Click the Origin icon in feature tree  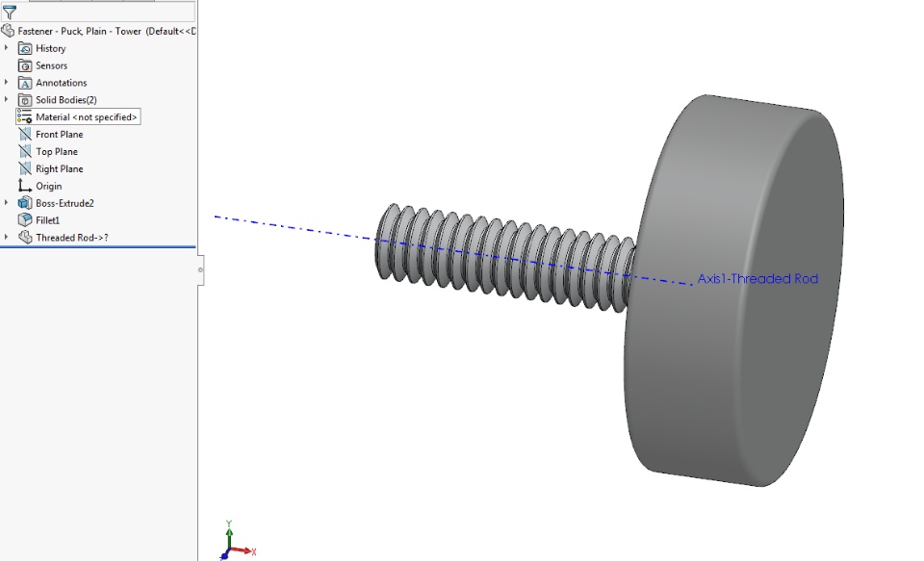(x=25, y=186)
